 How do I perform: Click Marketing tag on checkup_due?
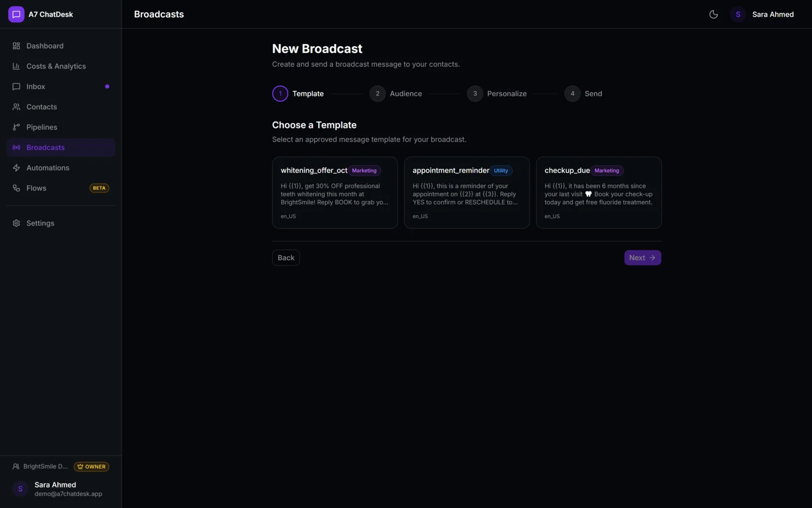coord(607,171)
